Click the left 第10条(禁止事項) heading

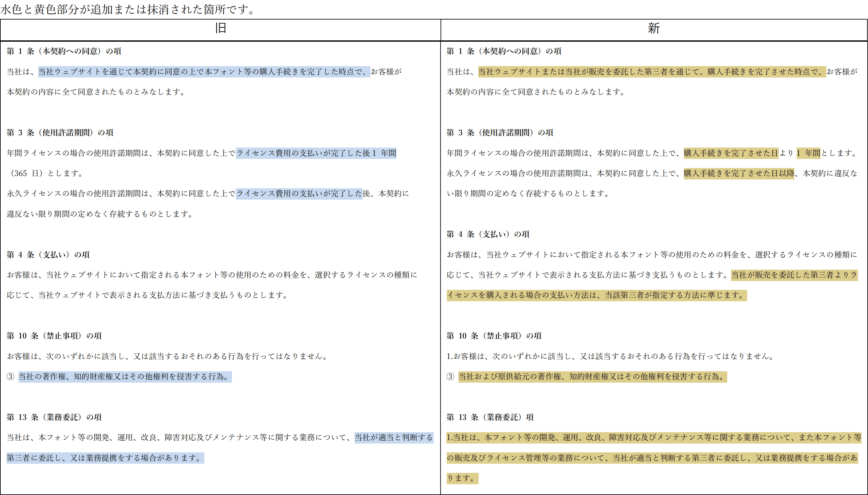coord(54,336)
